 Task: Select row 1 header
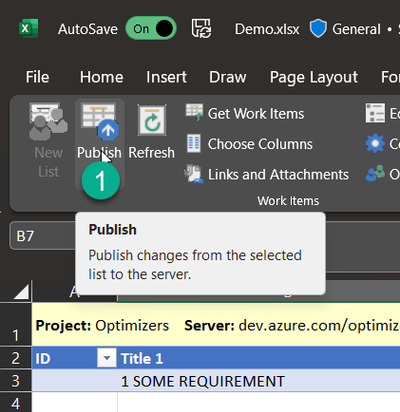point(16,324)
